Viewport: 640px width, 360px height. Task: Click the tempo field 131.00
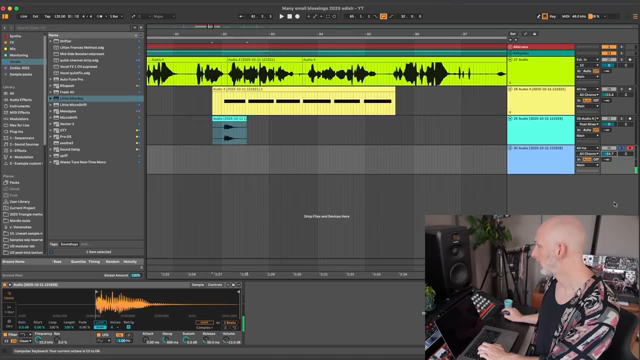[x=60, y=16]
